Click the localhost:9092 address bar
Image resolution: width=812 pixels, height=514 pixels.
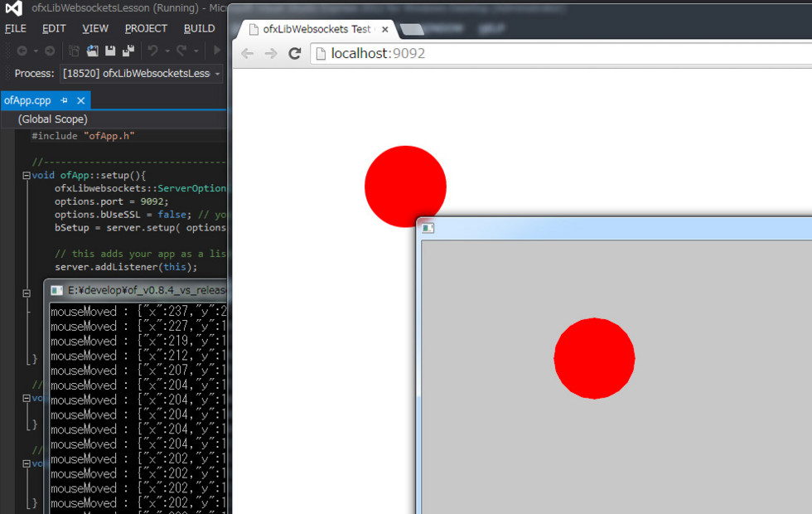pyautogui.click(x=561, y=53)
